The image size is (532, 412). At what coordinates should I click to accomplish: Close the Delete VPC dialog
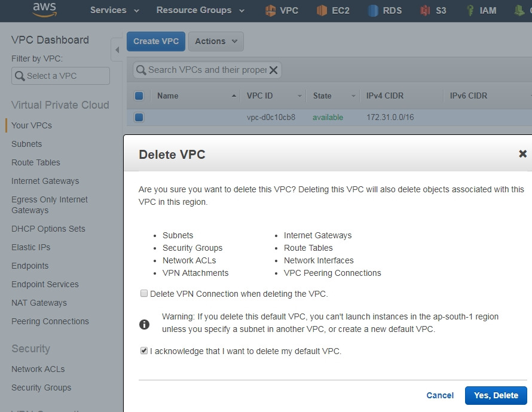[x=523, y=154]
